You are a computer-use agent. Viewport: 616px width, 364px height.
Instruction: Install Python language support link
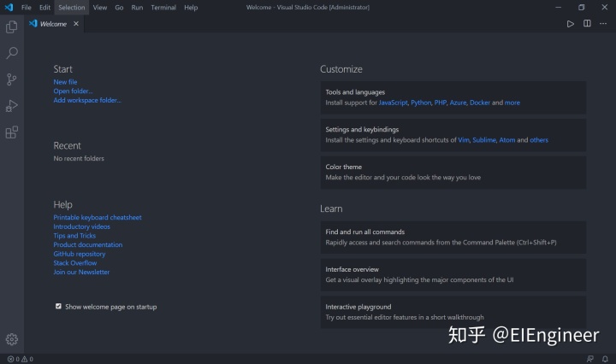[x=421, y=103]
